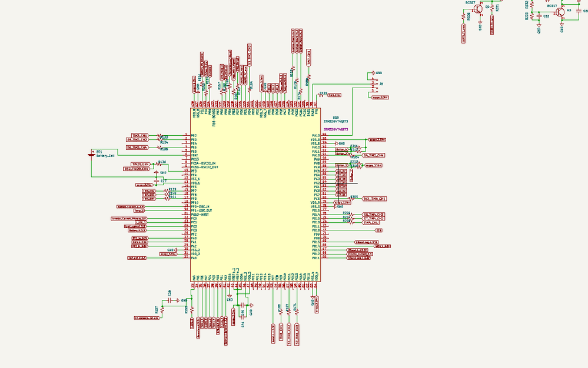The image size is (588, 368).
Task: Select the S6_TIM3_CH4 net label near PE5
Action: pos(138,148)
